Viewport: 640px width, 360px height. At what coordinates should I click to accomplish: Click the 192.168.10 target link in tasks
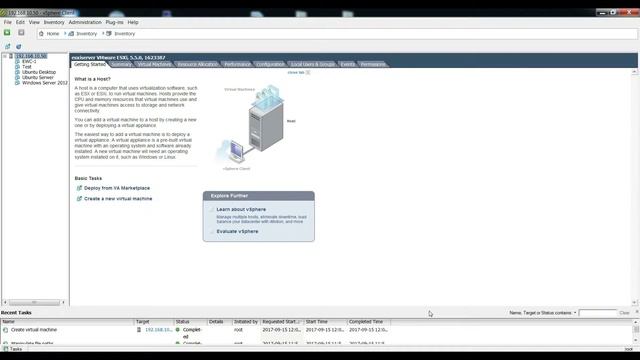(x=159, y=330)
